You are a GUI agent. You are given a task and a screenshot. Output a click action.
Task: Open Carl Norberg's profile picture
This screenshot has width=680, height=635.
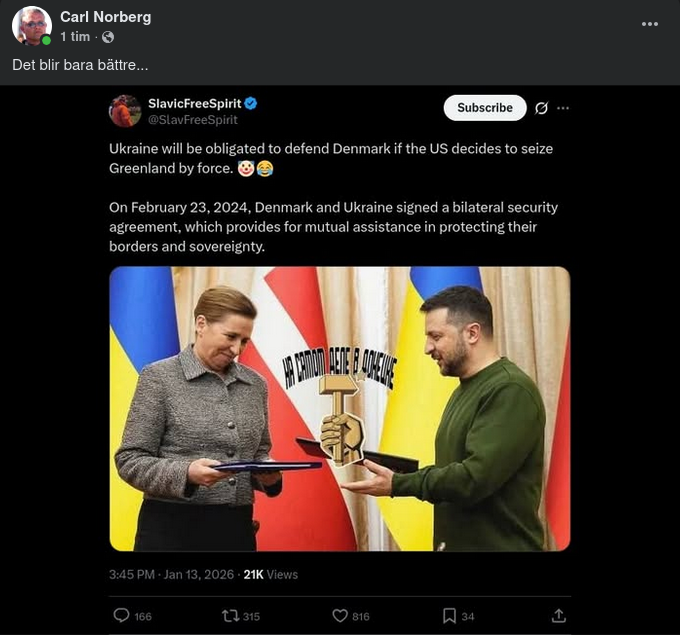(x=31, y=26)
